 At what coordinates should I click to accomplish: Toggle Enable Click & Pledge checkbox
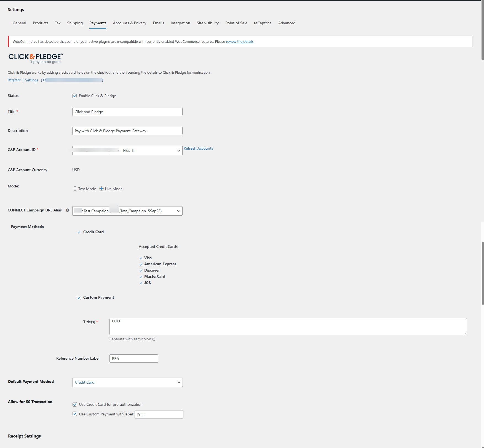[x=74, y=96]
